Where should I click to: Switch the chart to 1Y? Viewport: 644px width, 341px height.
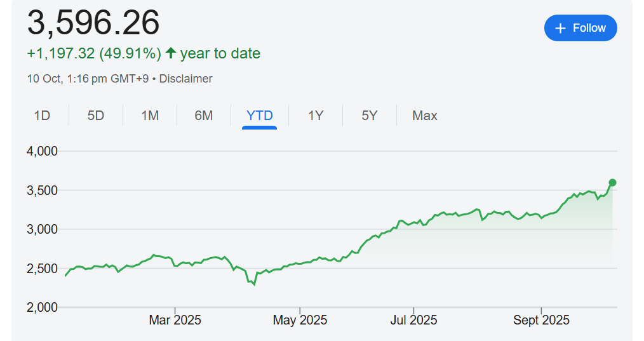point(316,116)
